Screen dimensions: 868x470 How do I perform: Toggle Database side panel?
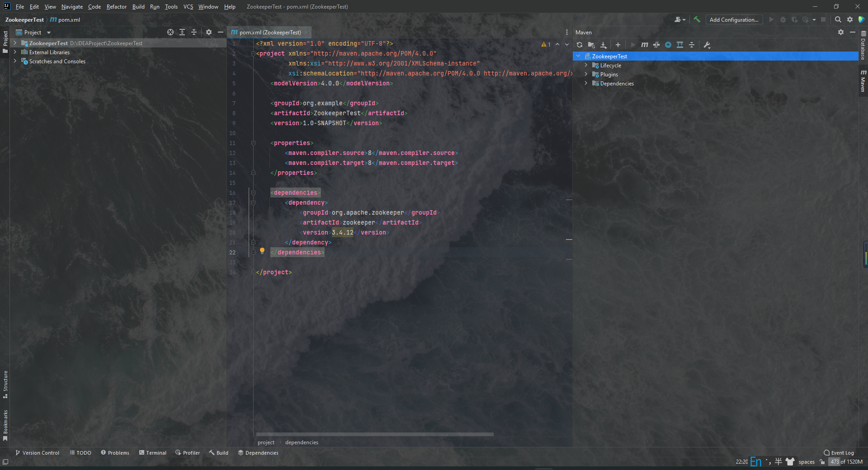point(863,46)
